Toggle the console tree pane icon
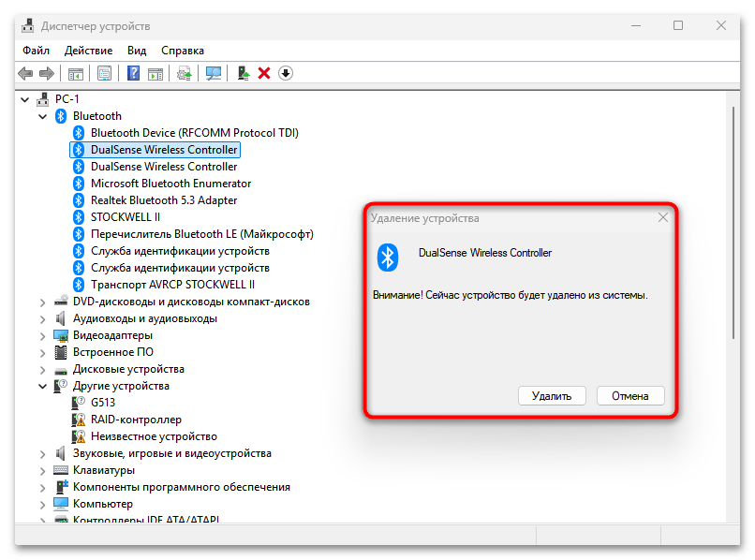The image size is (755, 560). pos(75,74)
